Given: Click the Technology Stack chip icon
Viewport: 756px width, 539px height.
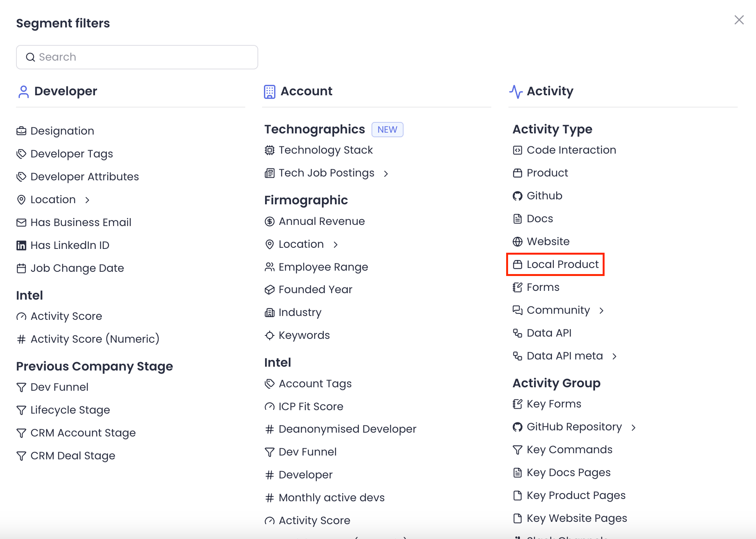Looking at the screenshot, I should (270, 150).
